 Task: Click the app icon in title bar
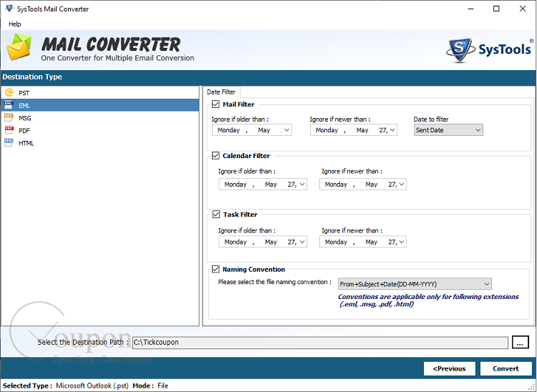click(9, 9)
